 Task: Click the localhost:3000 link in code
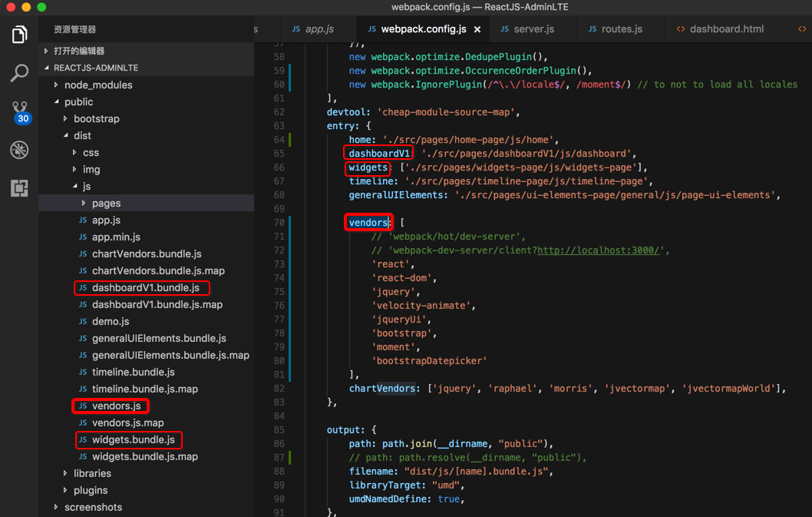pos(598,250)
